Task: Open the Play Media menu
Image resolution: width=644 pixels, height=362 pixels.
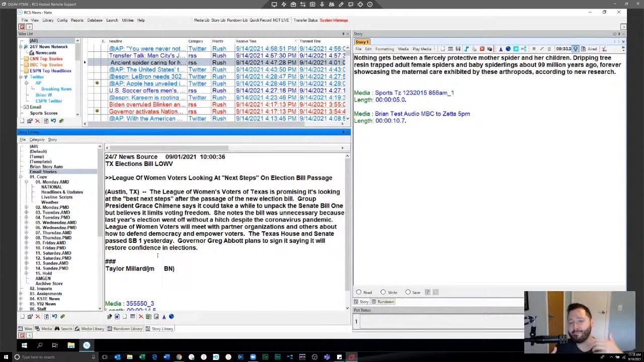Action: click(422, 49)
